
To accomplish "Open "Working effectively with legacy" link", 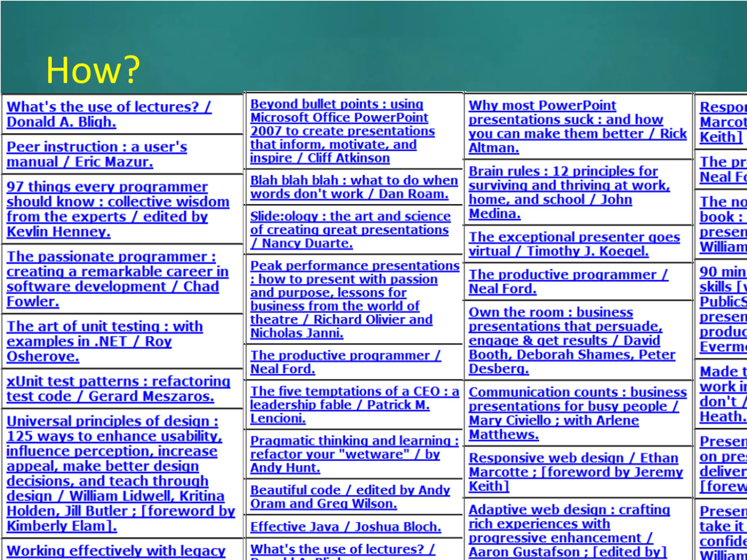I will pyautogui.click(x=116, y=552).
